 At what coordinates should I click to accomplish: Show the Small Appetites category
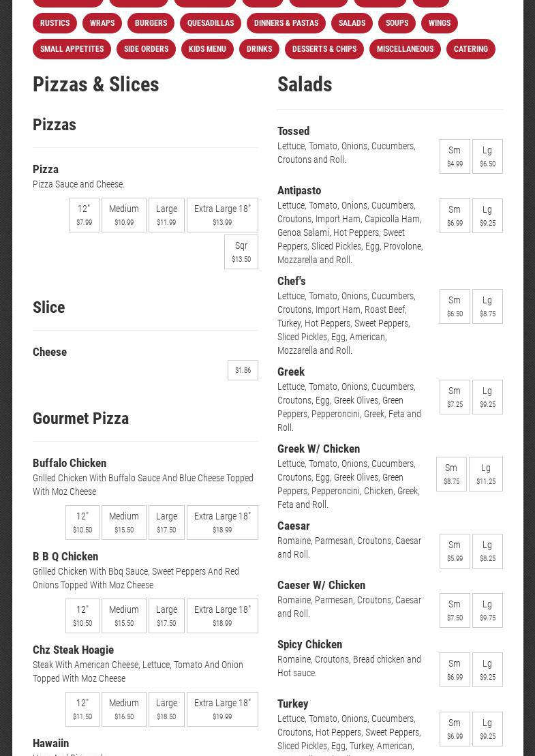(72, 49)
